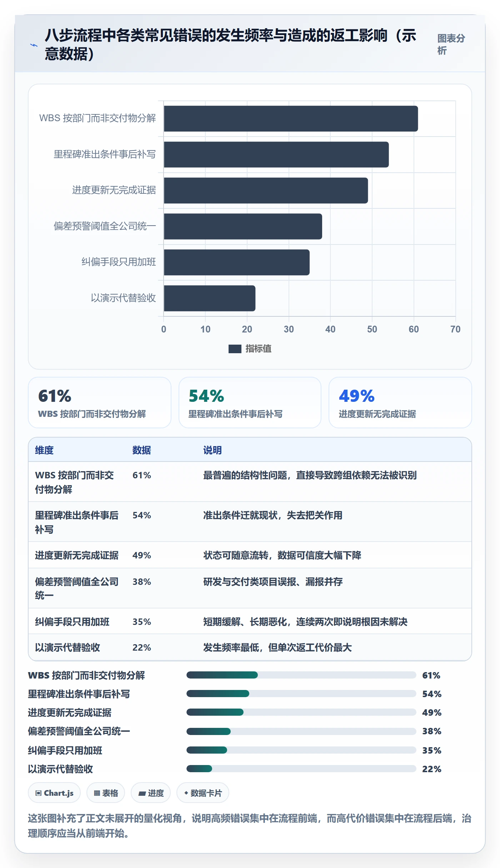Screen dimensions: 500x868
Task: Pick the chart bar for 纠偏手段只用加班
Action: [x=237, y=262]
